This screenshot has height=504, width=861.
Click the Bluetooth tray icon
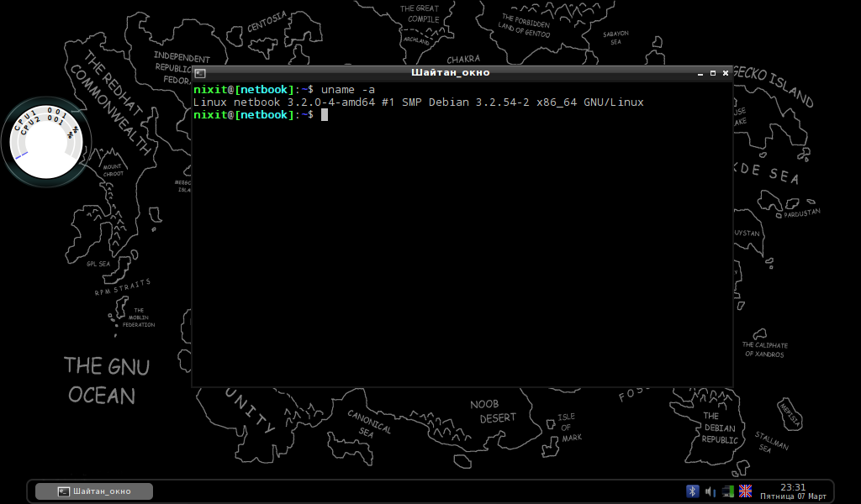point(693,491)
